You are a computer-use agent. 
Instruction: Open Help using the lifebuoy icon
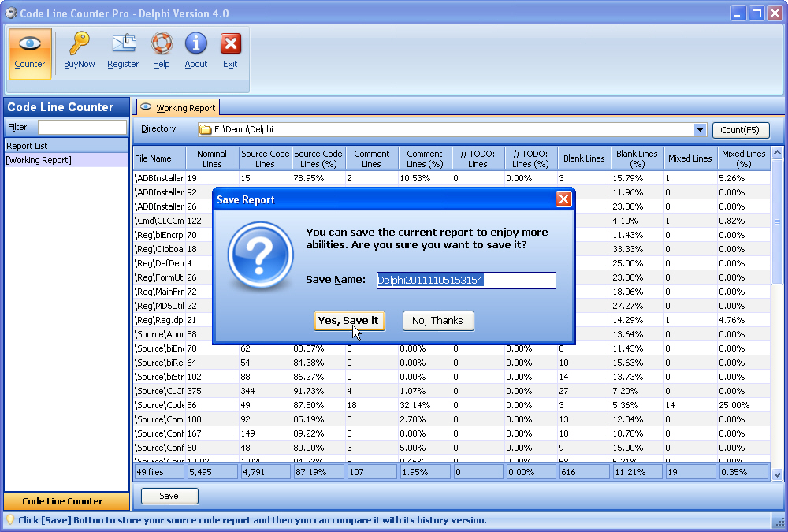coord(162,45)
